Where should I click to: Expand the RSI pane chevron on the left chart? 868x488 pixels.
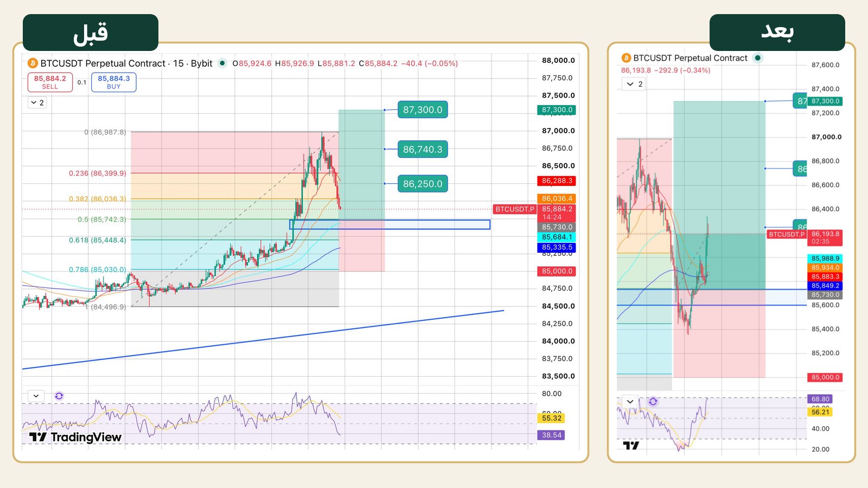[x=36, y=396]
